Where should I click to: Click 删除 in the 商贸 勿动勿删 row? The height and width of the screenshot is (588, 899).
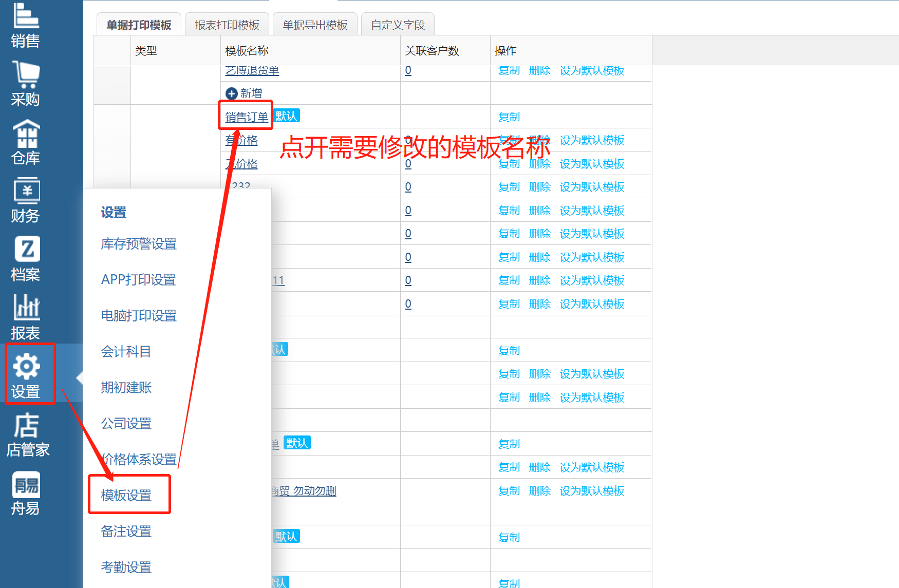(540, 491)
